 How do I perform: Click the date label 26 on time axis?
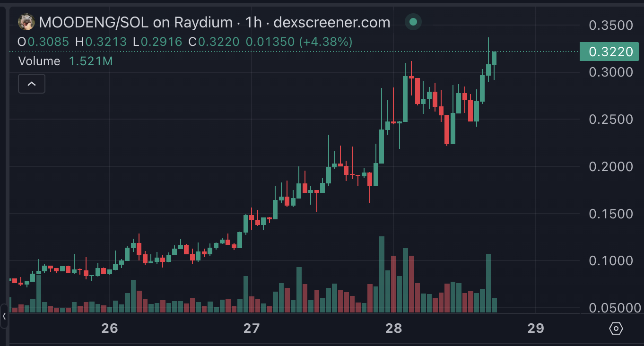109,329
